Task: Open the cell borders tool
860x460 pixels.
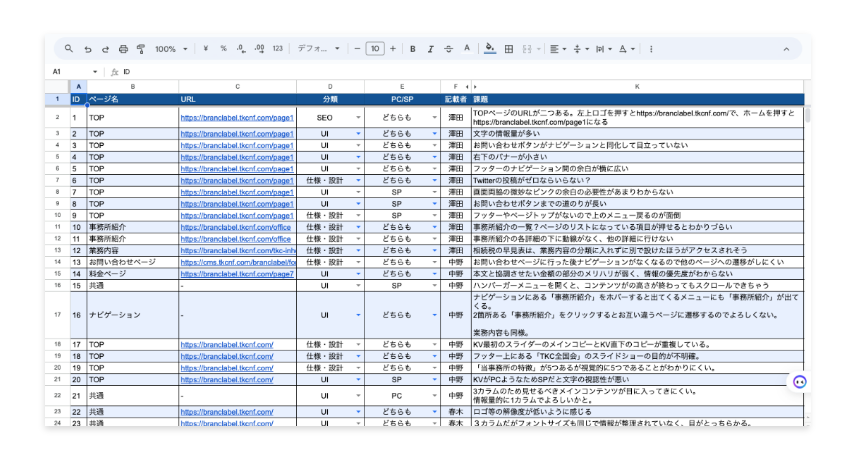Action: (x=509, y=49)
